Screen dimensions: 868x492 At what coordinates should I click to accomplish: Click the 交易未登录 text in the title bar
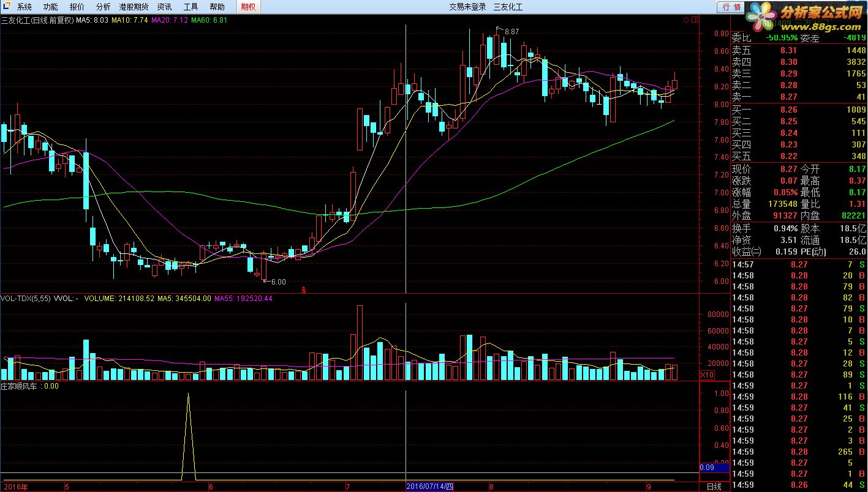tap(467, 7)
